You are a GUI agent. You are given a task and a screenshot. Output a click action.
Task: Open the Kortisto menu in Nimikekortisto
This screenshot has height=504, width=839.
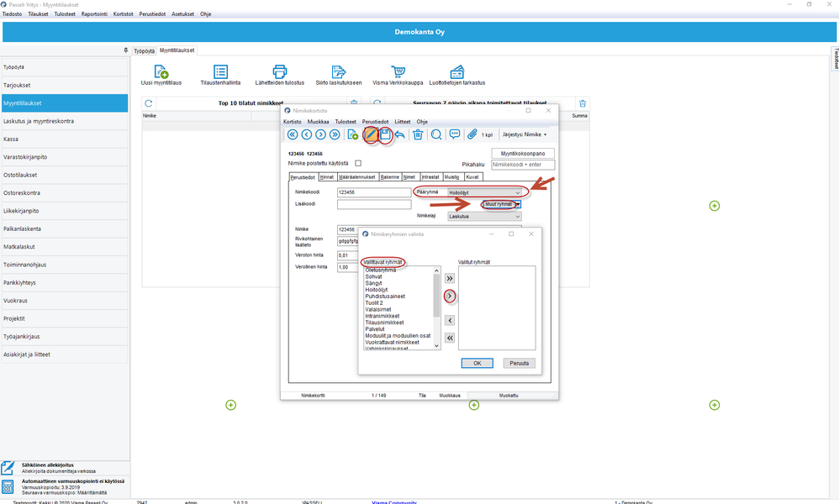click(293, 122)
